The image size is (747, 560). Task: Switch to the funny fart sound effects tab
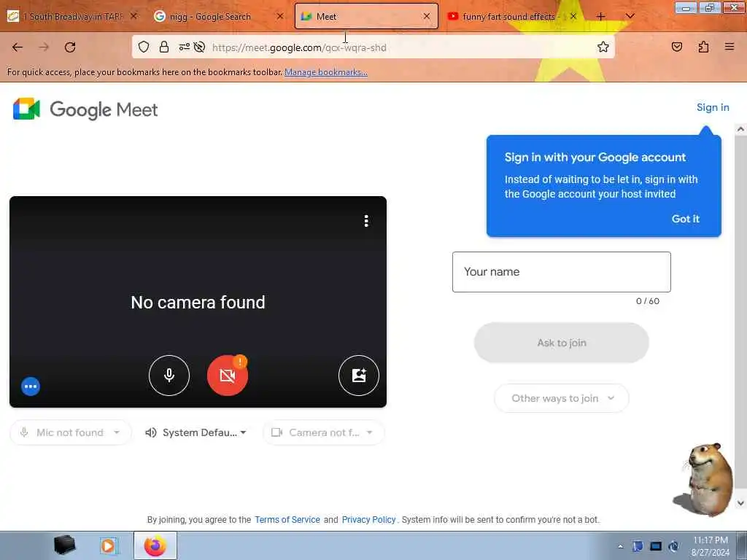coord(512,16)
